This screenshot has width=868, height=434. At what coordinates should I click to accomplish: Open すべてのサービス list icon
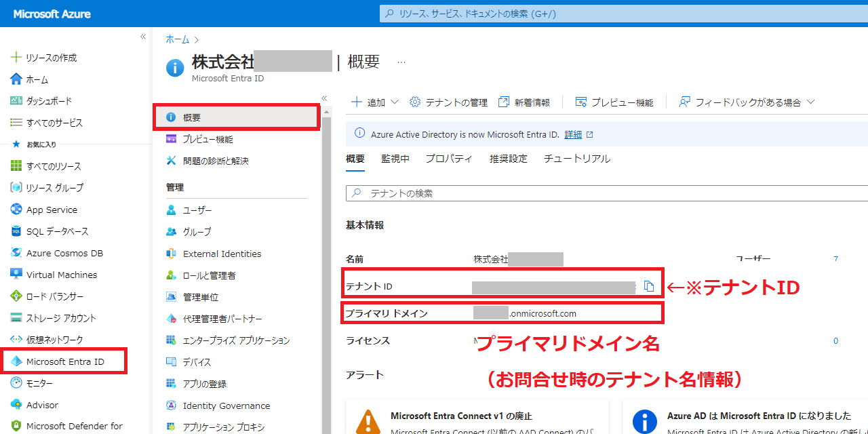point(16,123)
